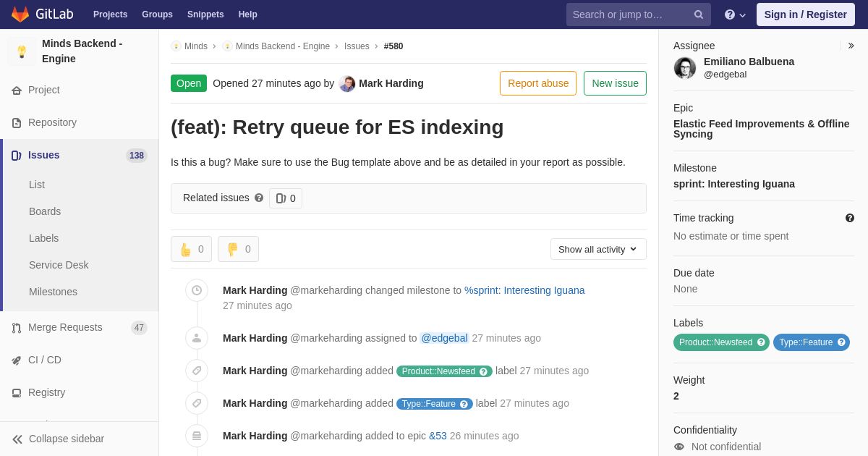Screen dimensions: 868x456
Task: Click New issue button
Action: pyautogui.click(x=615, y=83)
